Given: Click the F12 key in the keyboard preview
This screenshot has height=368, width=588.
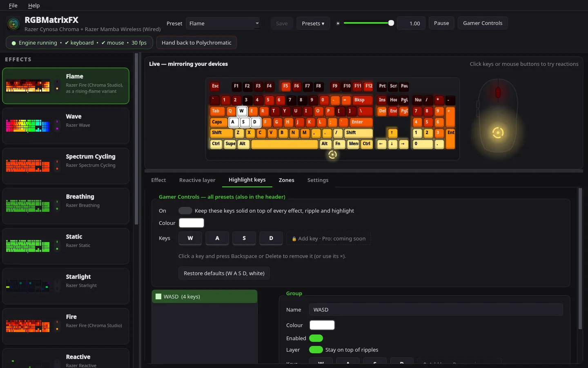Looking at the screenshot, I should 369,86.
